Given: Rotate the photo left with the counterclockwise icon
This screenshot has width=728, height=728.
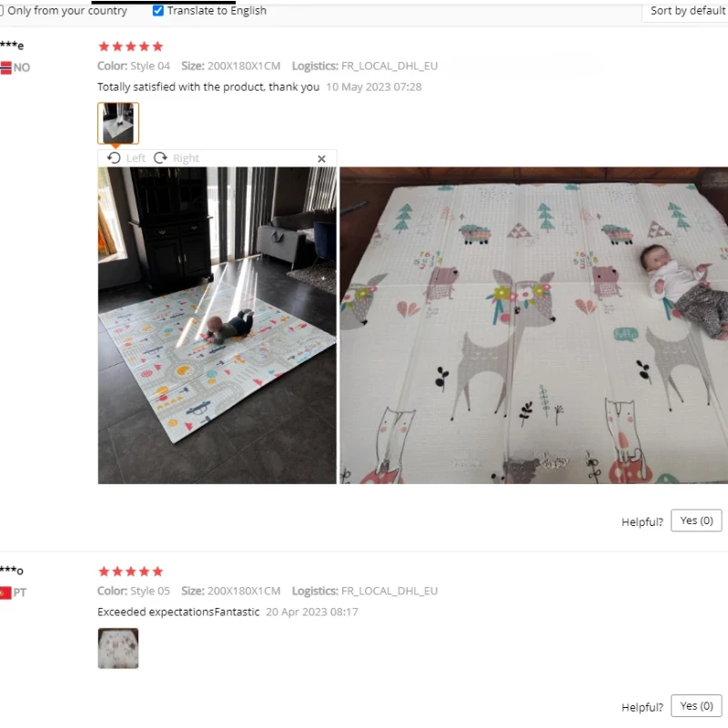Looking at the screenshot, I should point(114,158).
